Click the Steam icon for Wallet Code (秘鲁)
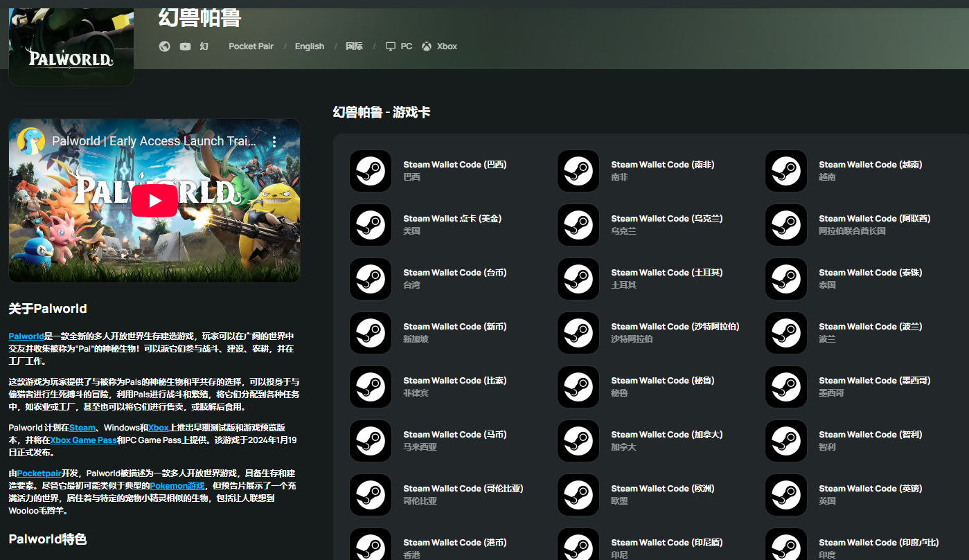 click(x=578, y=387)
